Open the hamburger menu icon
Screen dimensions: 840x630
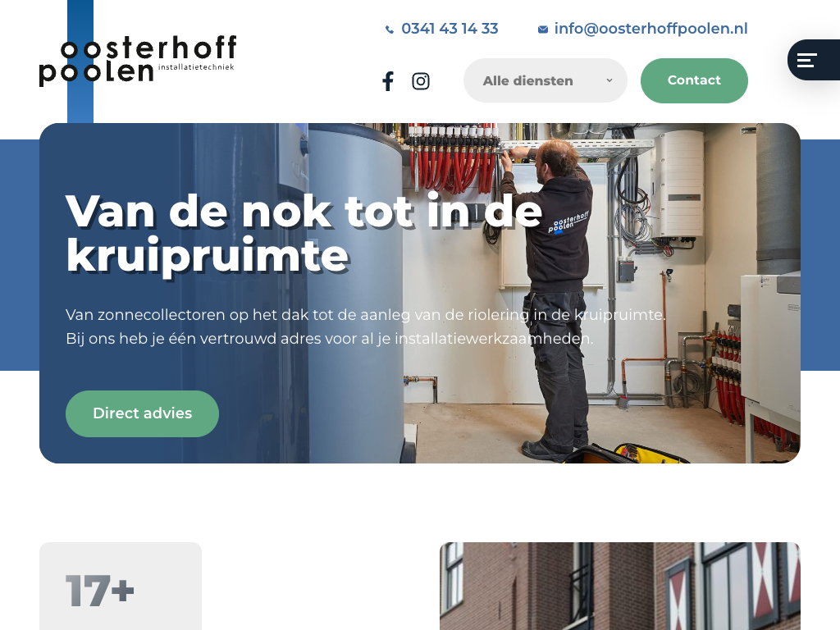[x=807, y=60]
